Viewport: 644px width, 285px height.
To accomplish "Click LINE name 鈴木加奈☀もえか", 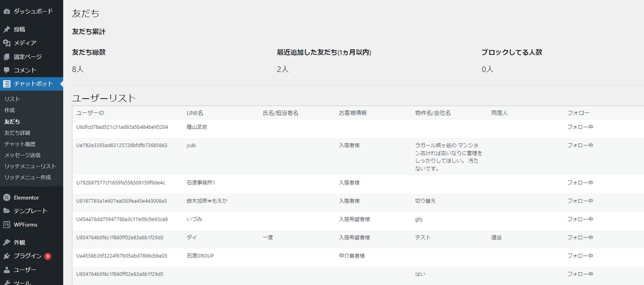I will click(207, 201).
